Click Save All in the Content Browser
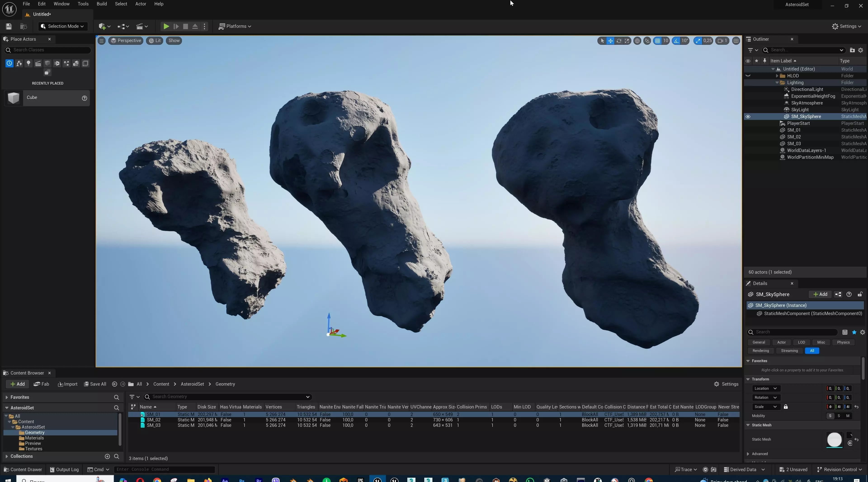 pyautogui.click(x=95, y=384)
